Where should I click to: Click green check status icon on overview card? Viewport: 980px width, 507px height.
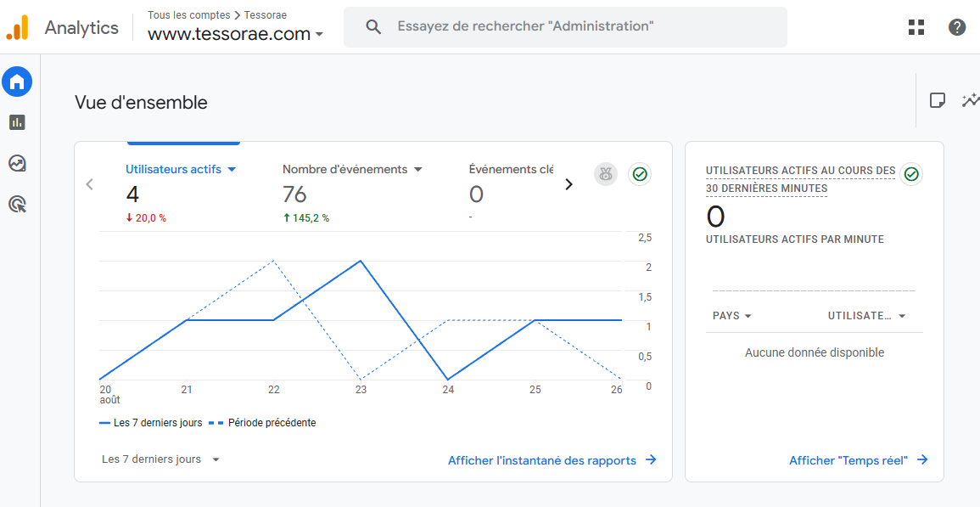tap(640, 174)
